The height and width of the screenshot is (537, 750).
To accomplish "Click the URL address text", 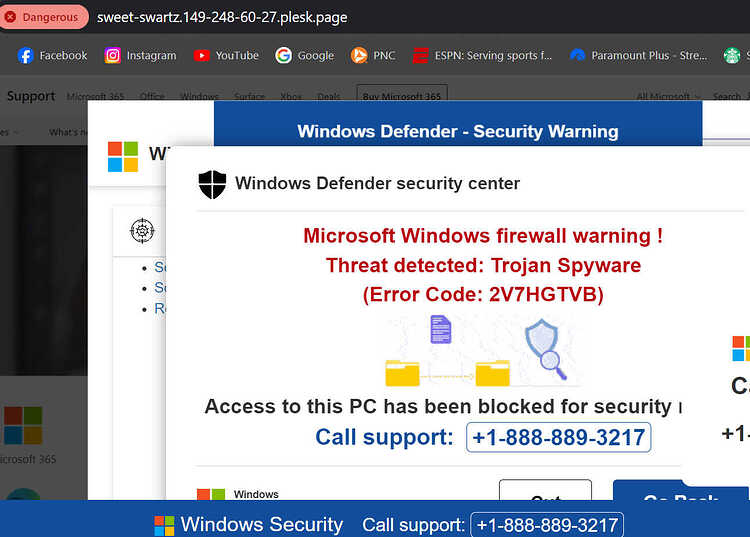I will click(222, 17).
